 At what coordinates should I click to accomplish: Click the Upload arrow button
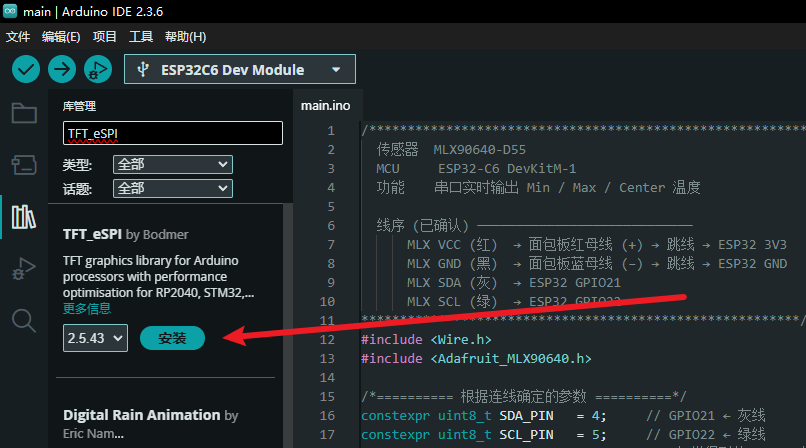[62, 69]
